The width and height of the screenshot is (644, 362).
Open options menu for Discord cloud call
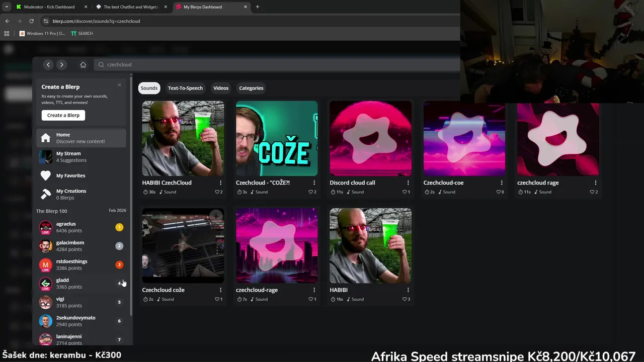click(x=408, y=183)
